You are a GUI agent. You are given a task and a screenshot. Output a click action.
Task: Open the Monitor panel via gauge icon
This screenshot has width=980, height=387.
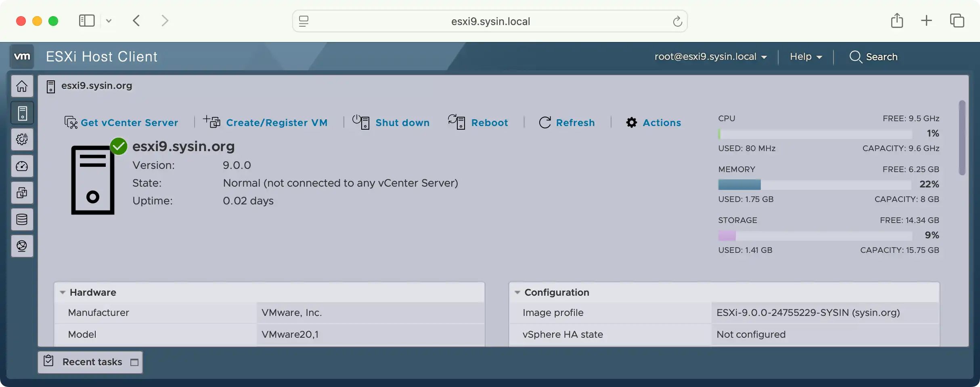tap(22, 166)
